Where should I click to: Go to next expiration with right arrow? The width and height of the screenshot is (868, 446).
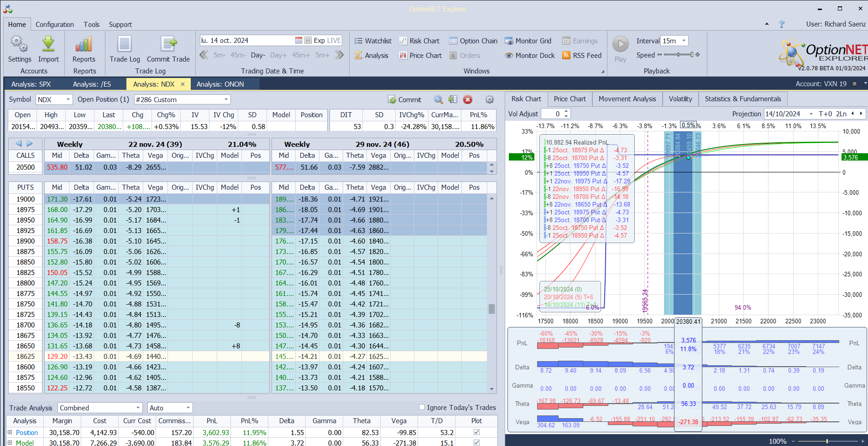30,143
